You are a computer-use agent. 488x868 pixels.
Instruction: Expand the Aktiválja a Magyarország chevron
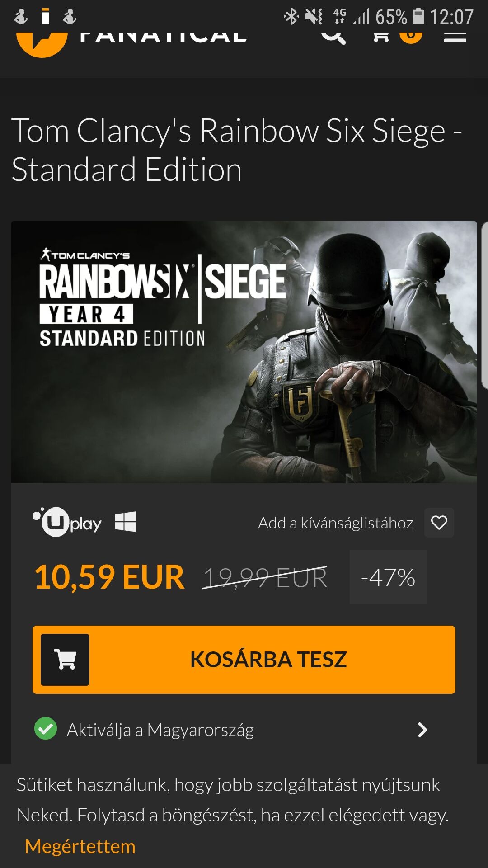coord(422,730)
